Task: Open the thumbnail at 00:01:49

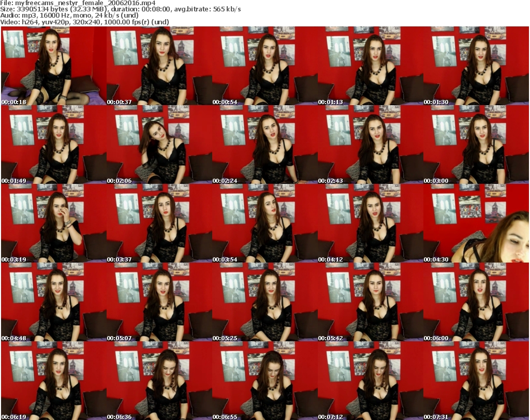Action: click(54, 144)
